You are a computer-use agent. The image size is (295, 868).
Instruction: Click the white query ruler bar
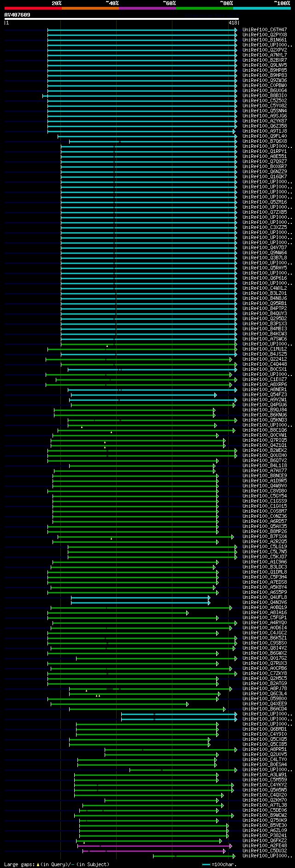(122, 19)
